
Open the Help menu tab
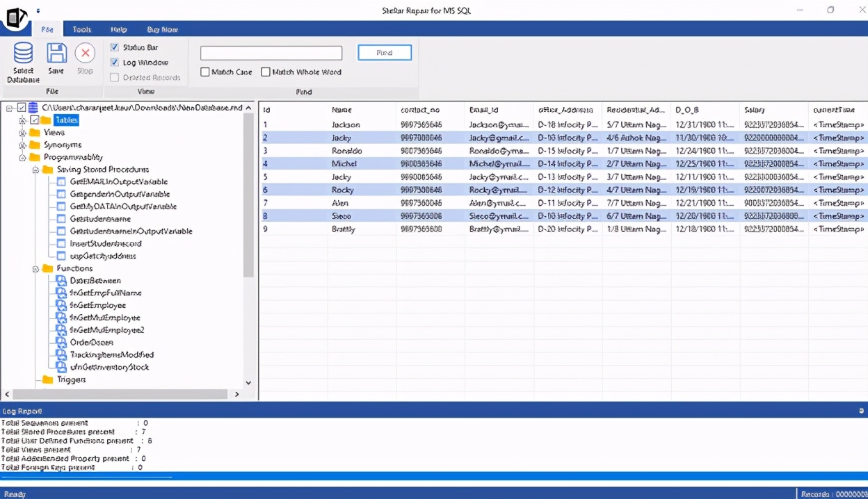click(x=118, y=29)
